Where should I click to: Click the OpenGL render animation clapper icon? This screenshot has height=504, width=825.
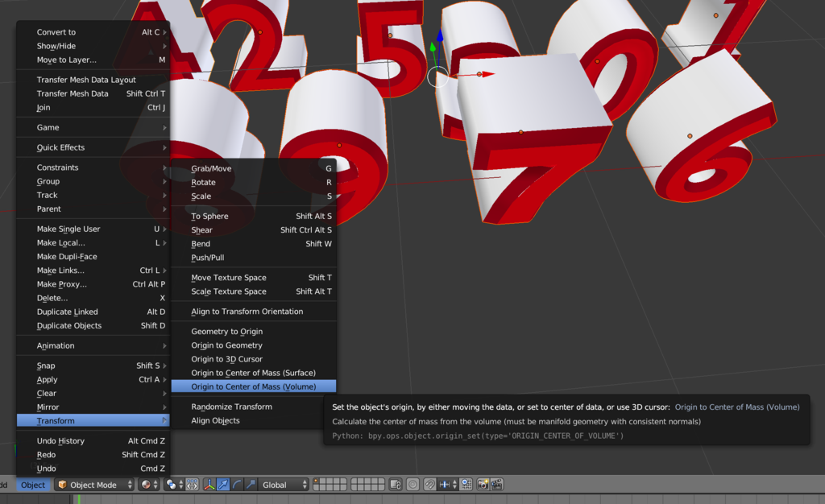coord(496,485)
